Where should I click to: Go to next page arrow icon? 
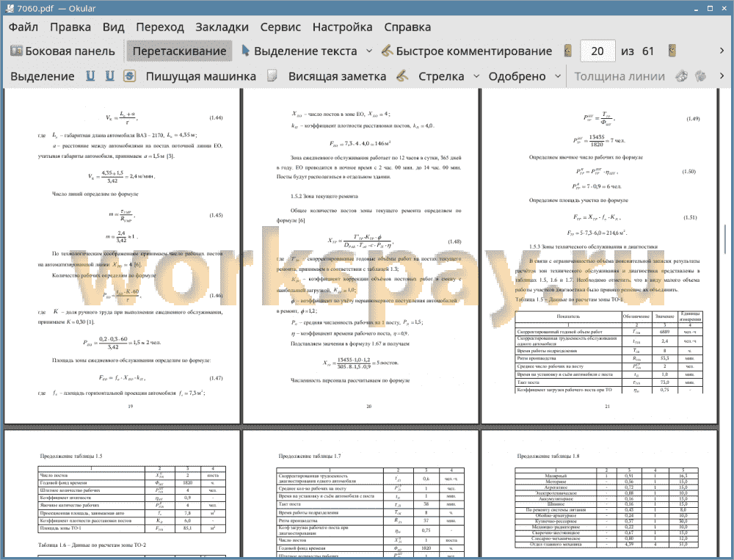(x=672, y=51)
